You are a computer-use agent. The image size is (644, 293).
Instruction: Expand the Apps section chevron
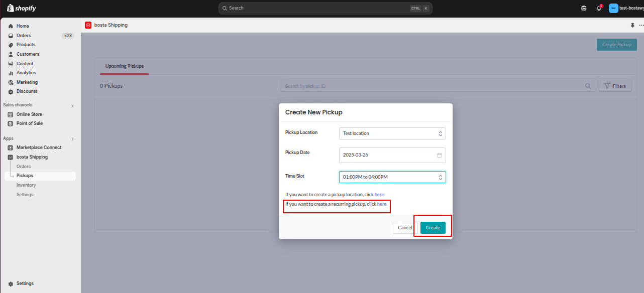pos(72,138)
